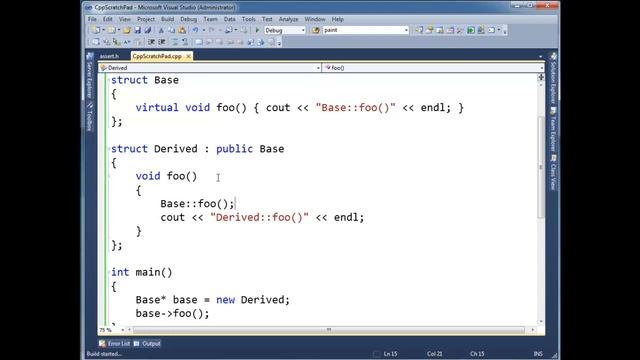Save the current file with Save icon
This screenshot has width=640, height=360.
[x=138, y=30]
